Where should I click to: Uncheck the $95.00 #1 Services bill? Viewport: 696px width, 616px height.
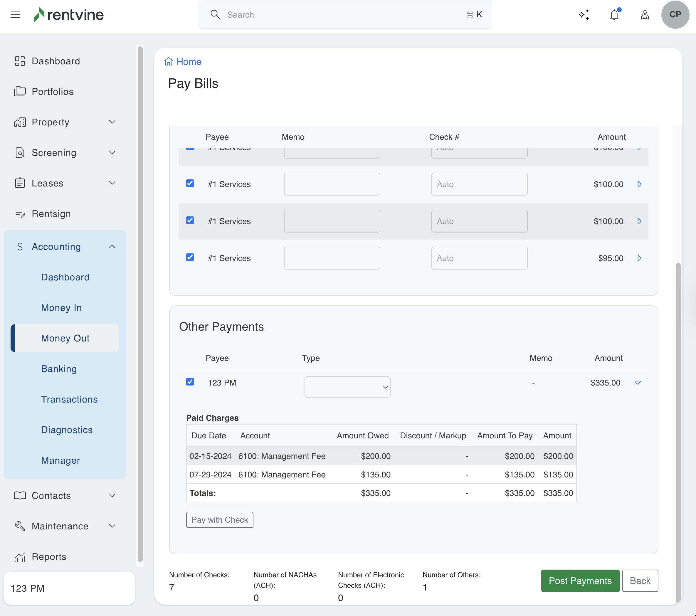pyautogui.click(x=190, y=257)
